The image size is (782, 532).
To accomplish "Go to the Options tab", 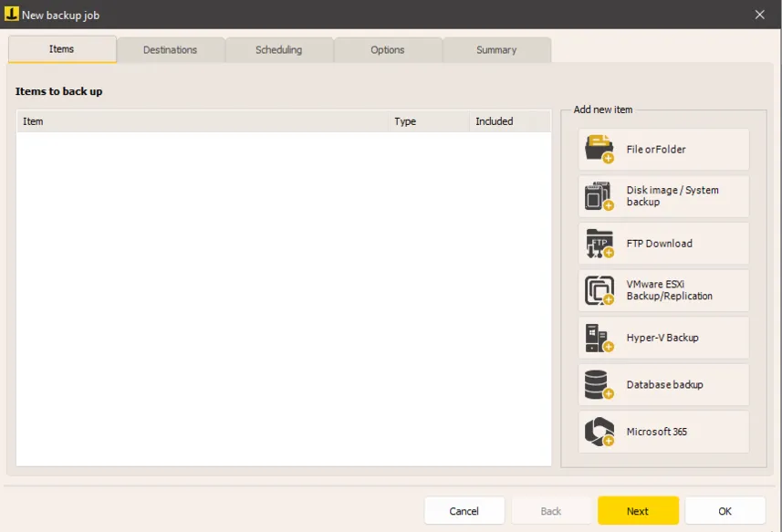I will (388, 50).
